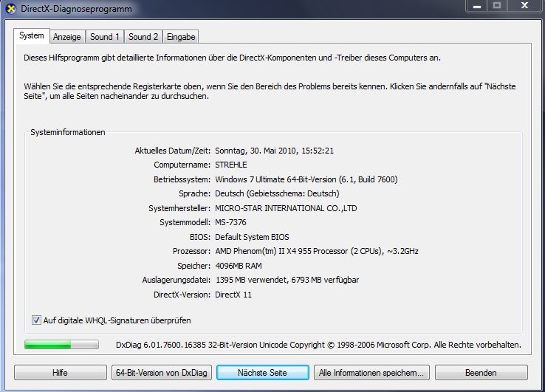Viewport: 545px width, 392px height.
Task: Open the Sound 2 tab
Action: pyautogui.click(x=143, y=37)
